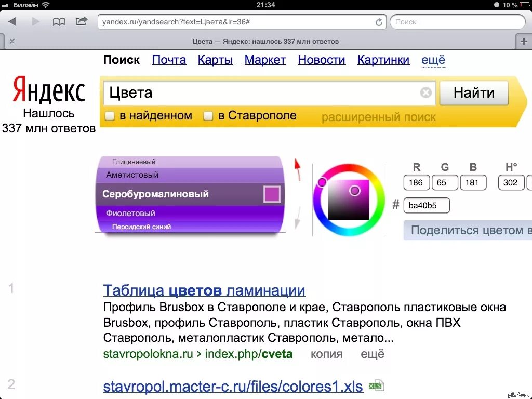
Task: Open the 'Новости' section
Action: (x=321, y=60)
